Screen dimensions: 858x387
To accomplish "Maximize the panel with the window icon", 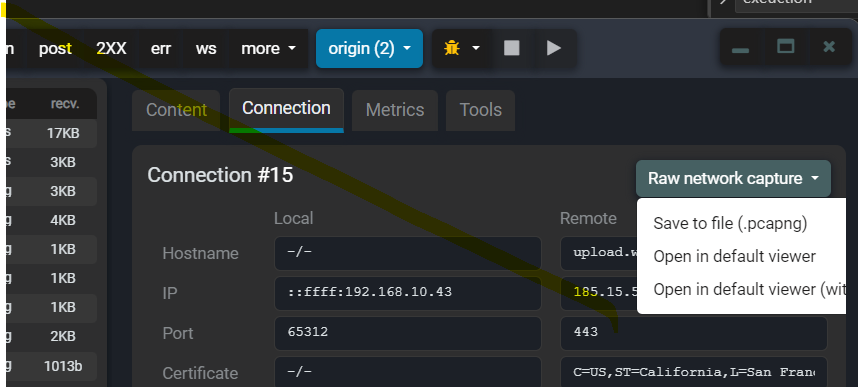I will (786, 47).
